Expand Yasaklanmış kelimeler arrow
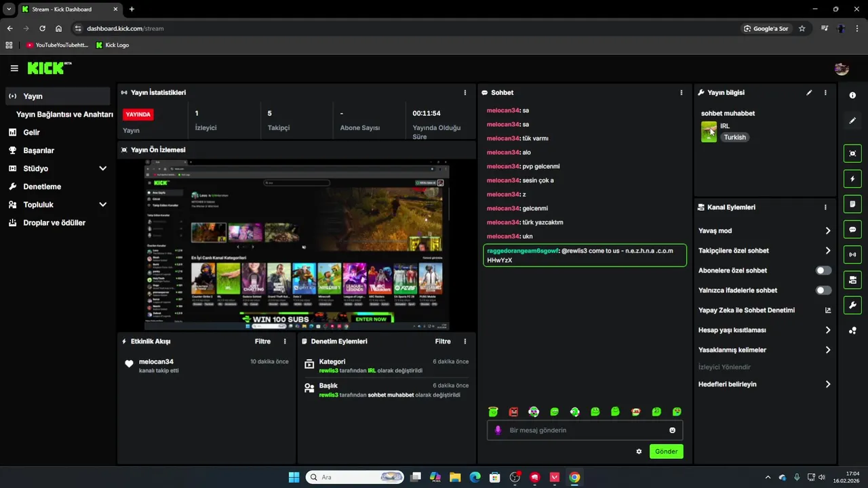This screenshot has height=488, width=868. (x=828, y=350)
